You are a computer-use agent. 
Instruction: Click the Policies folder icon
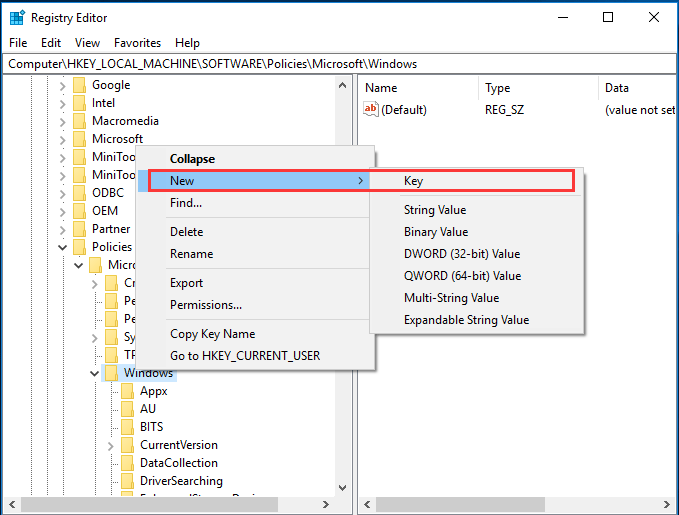coord(79,247)
